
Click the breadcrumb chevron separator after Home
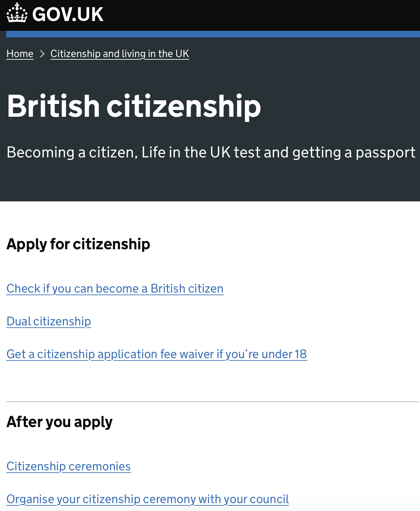point(42,53)
